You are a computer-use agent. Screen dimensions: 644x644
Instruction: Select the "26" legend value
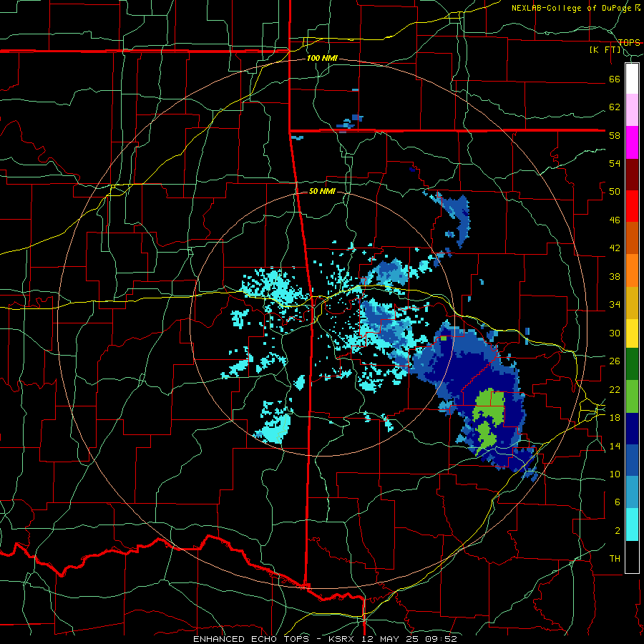coord(615,361)
